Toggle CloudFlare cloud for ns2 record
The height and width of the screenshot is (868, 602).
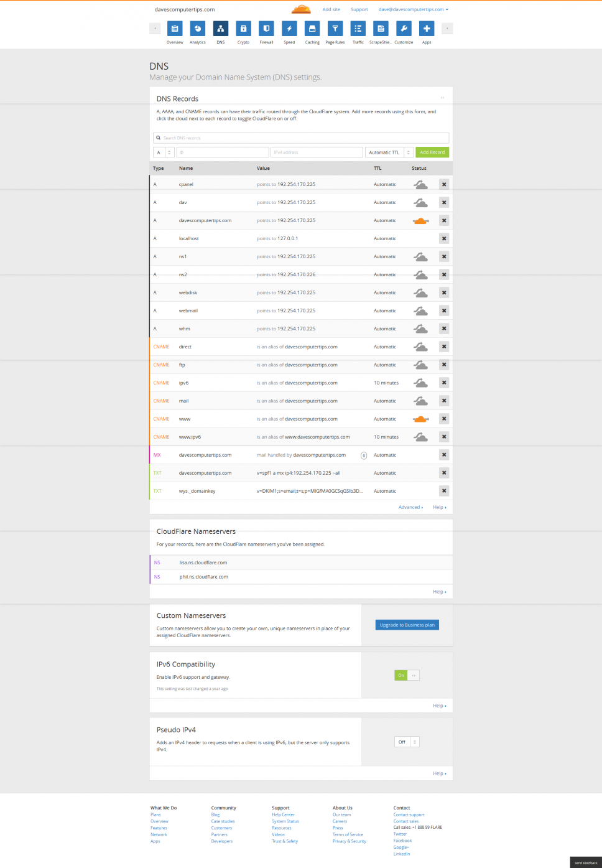pos(420,274)
